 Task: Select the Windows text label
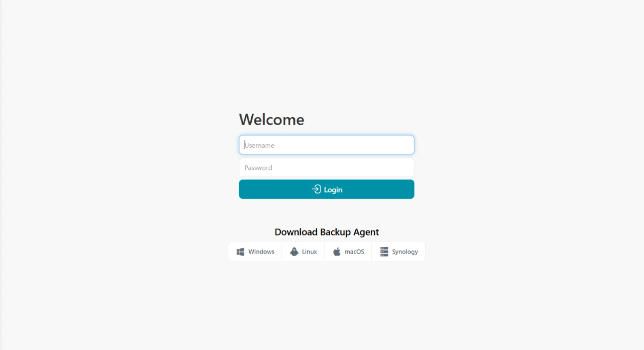pos(261,251)
